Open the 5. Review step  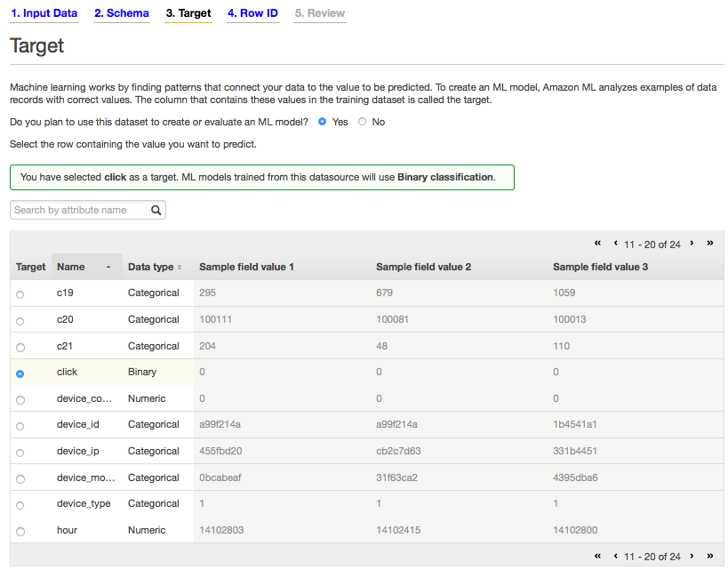[320, 13]
